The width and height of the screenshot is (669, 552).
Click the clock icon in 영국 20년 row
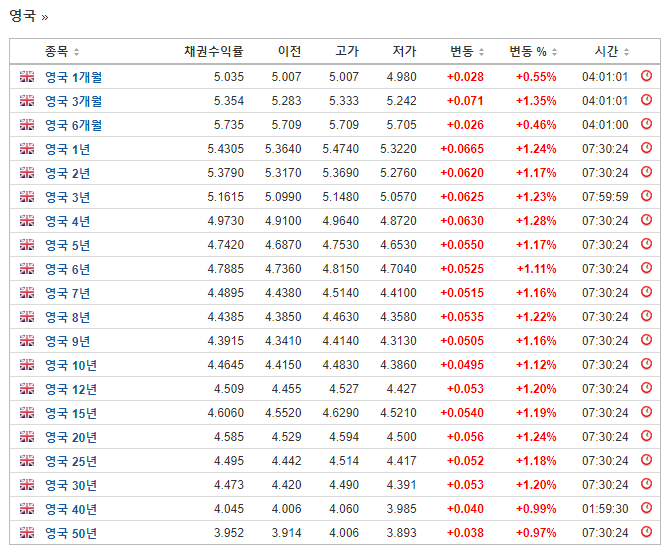point(646,436)
